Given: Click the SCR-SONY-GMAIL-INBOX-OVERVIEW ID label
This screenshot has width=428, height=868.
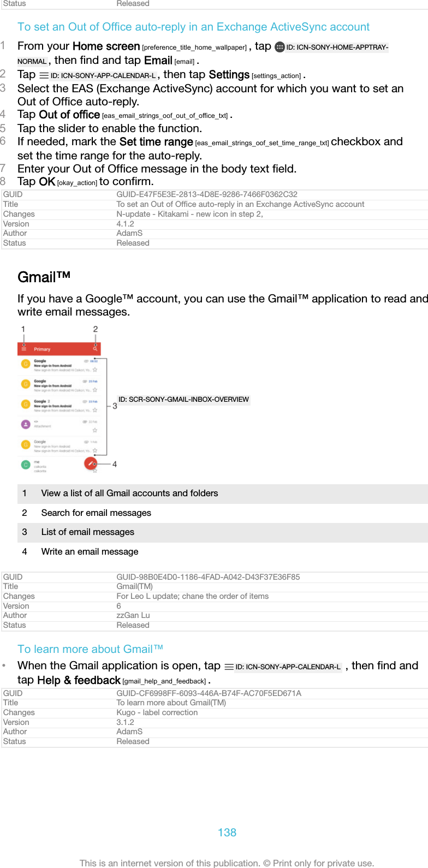Looking at the screenshot, I should [183, 400].
